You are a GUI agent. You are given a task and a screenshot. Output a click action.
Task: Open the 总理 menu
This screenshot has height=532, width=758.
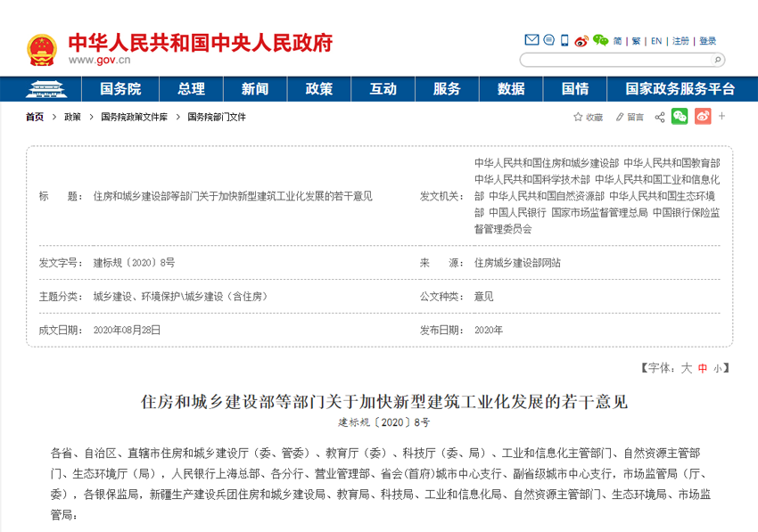click(x=191, y=89)
